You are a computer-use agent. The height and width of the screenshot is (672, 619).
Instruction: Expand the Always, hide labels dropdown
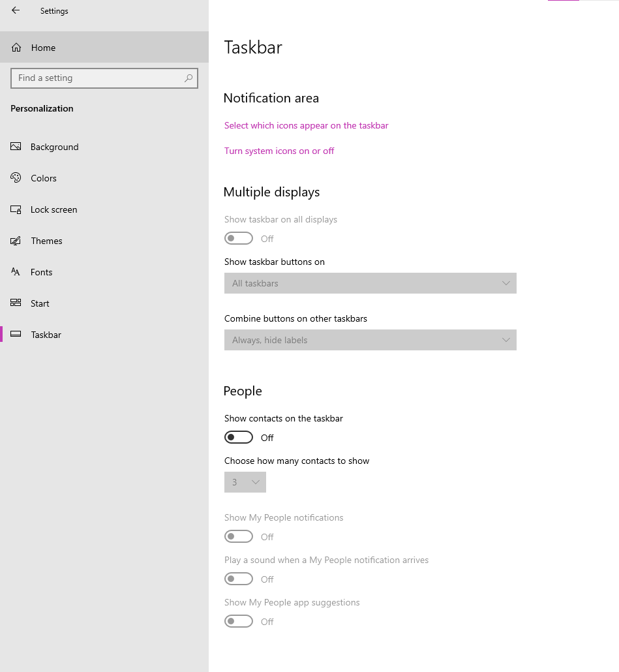tap(370, 340)
